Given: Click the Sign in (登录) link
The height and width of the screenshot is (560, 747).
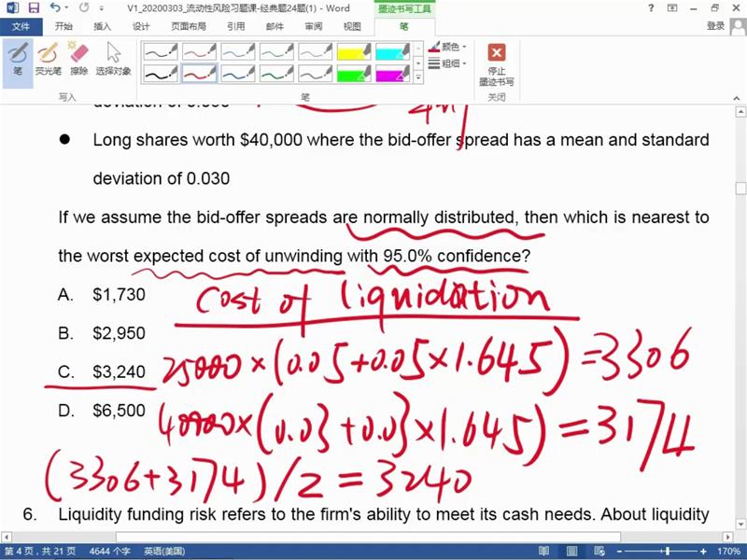Looking at the screenshot, I should point(715,26).
